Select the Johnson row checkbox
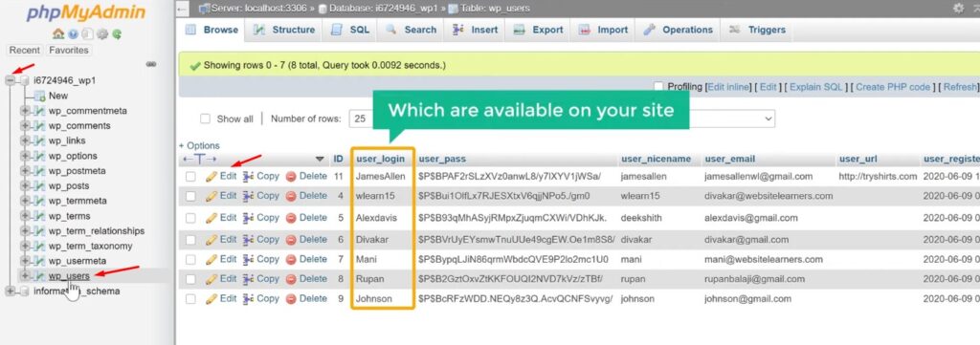Screen dimensions: 980x345 [190, 299]
